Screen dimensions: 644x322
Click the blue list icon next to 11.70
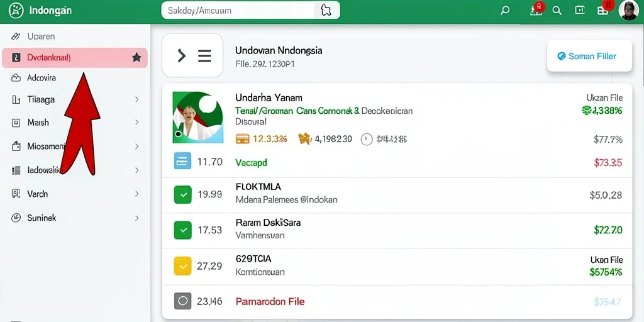coord(183,161)
